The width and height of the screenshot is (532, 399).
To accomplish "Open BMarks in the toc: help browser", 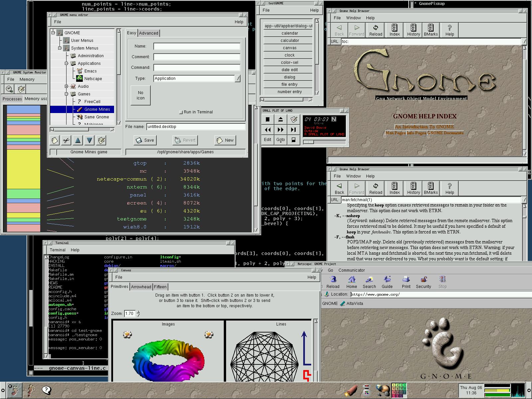I will [x=431, y=30].
